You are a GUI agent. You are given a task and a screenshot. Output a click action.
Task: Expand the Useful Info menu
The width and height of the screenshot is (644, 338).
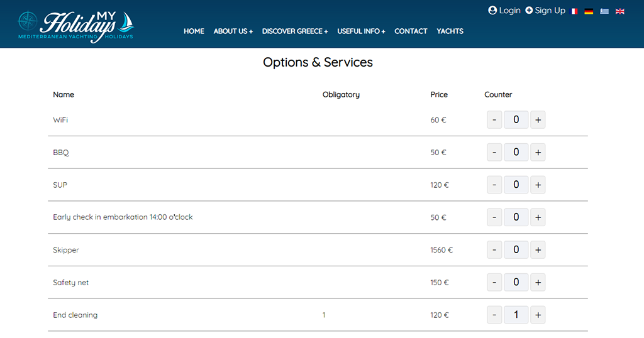pyautogui.click(x=361, y=31)
